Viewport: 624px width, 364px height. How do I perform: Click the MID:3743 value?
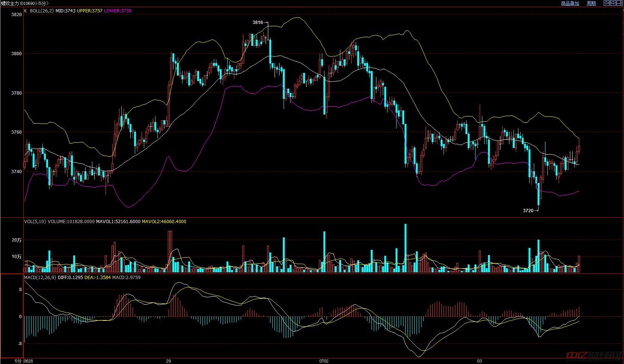tap(65, 11)
